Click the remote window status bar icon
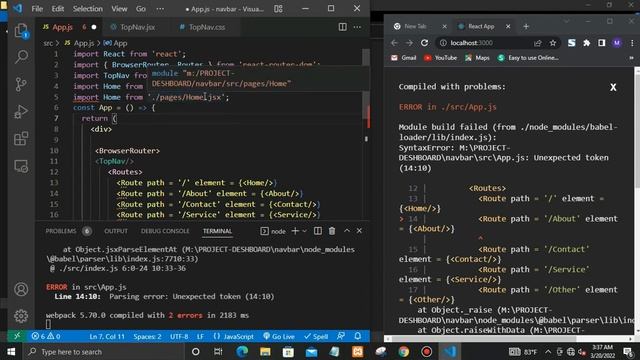Screen dimensions: 640x360 [17, 336]
